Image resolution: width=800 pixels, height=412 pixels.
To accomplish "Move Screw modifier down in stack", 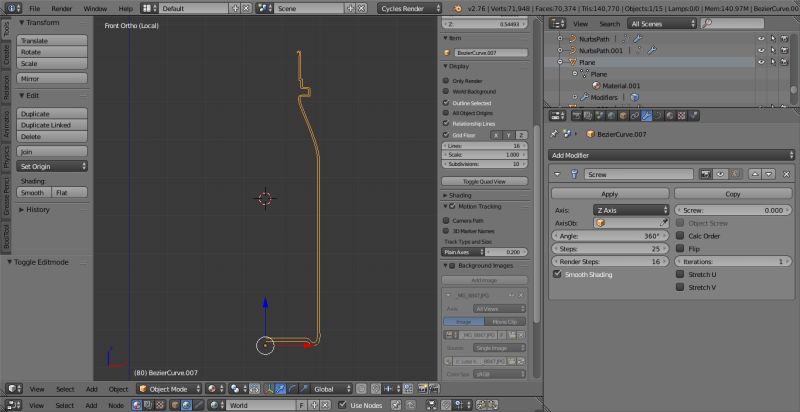I will pyautogui.click(x=768, y=174).
